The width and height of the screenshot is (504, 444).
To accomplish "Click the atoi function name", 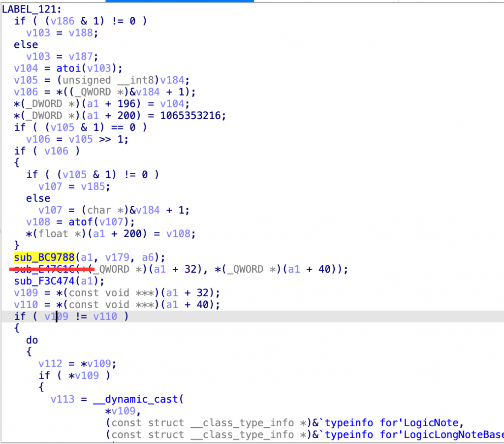I will tap(80, 68).
